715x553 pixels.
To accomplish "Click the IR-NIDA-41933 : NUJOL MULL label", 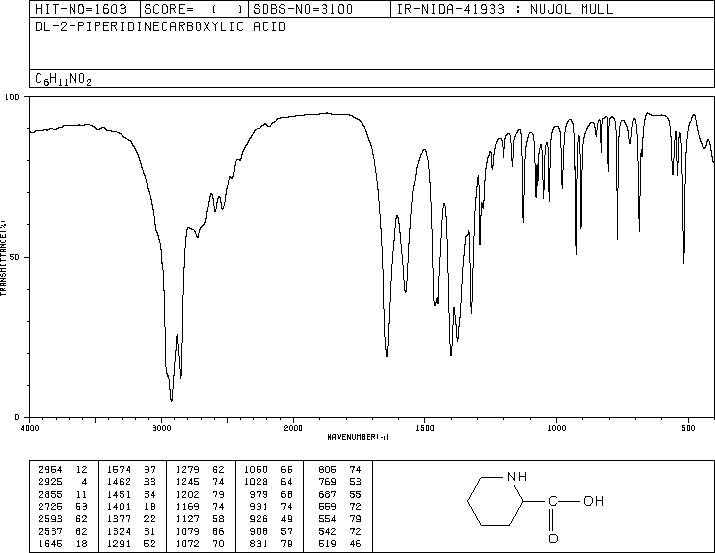I will pyautogui.click(x=504, y=9).
